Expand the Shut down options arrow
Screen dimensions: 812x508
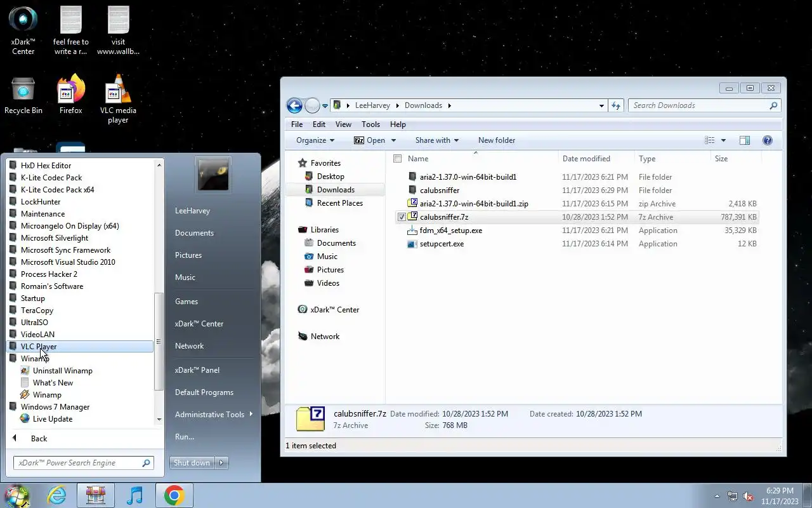point(221,463)
